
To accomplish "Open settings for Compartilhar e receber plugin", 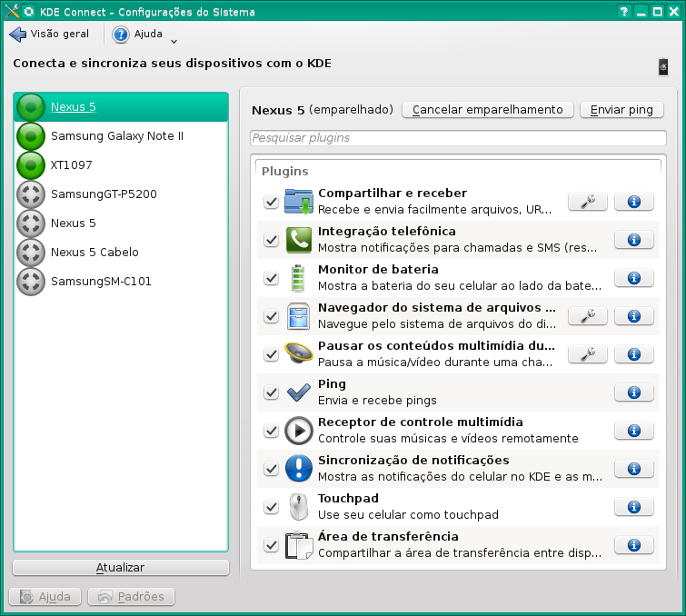I will [x=588, y=202].
